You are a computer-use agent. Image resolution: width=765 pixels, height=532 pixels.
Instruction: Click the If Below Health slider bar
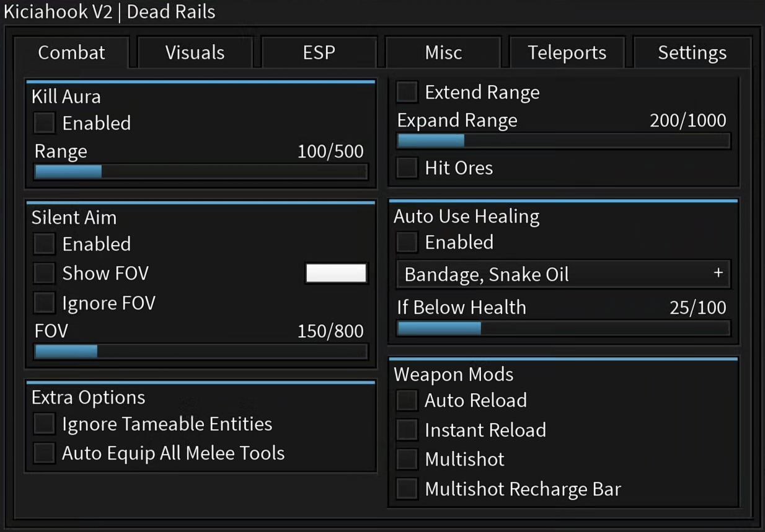pos(563,328)
